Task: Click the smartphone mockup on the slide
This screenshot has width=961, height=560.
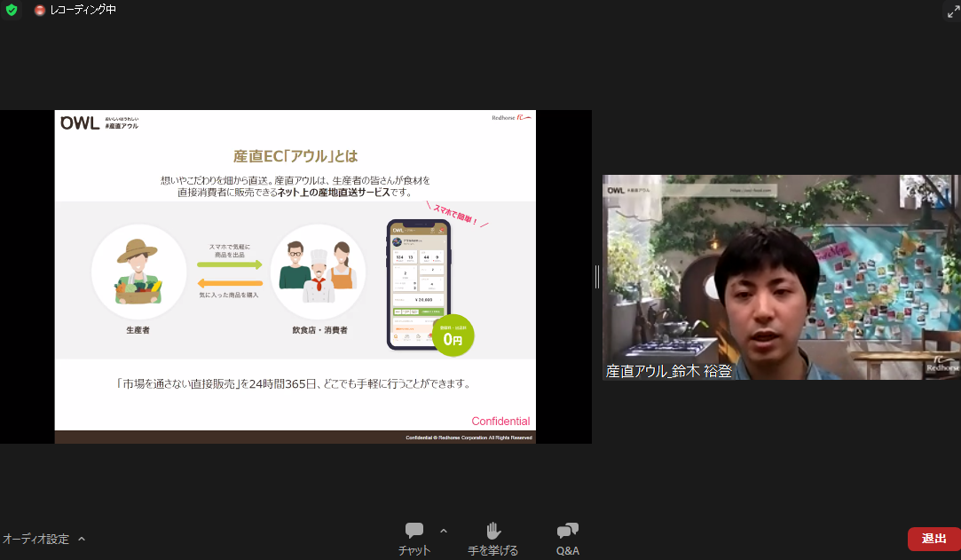Action: [419, 284]
